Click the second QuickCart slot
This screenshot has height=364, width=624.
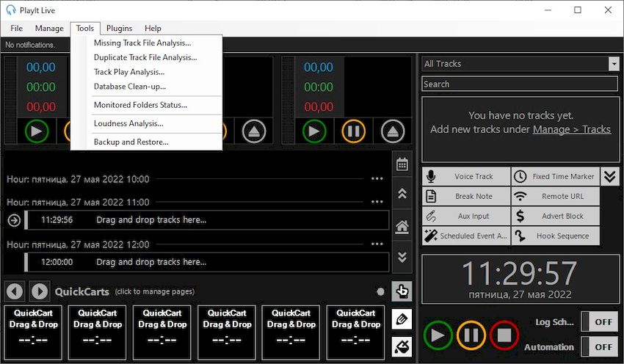[x=98, y=332]
